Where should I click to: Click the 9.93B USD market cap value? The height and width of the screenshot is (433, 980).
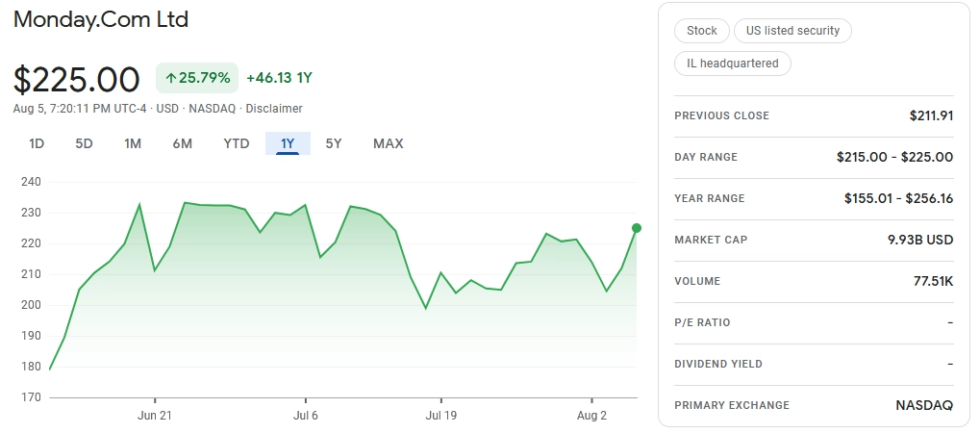click(920, 240)
